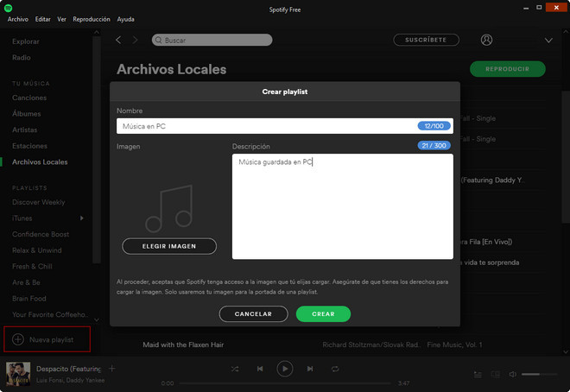Select Artistas in the sidebar
The height and width of the screenshot is (392, 570).
(x=24, y=130)
